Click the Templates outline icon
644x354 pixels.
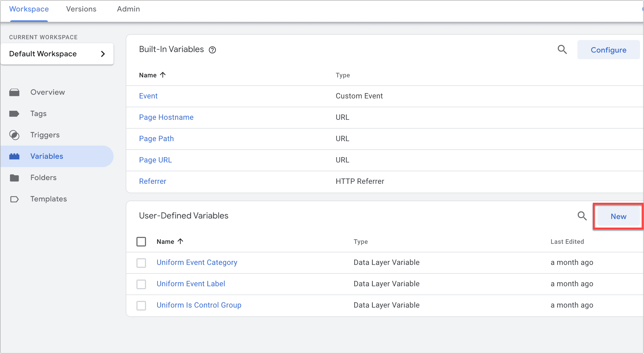click(x=14, y=199)
